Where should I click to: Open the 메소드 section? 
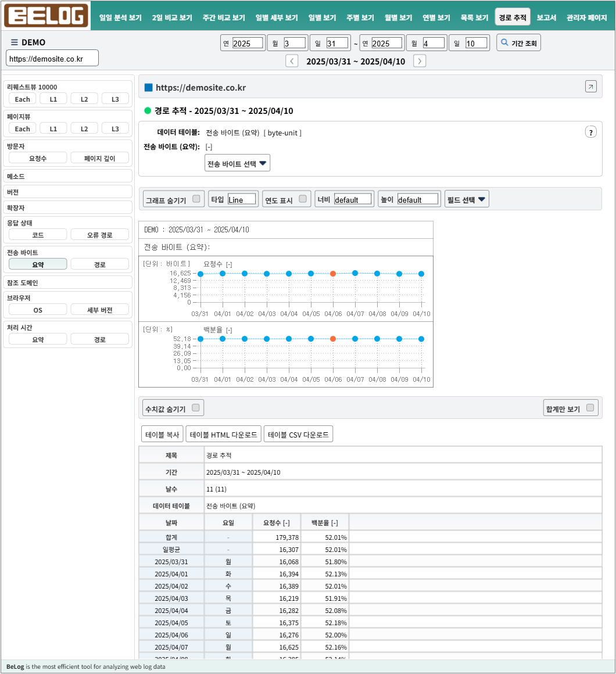(67, 176)
